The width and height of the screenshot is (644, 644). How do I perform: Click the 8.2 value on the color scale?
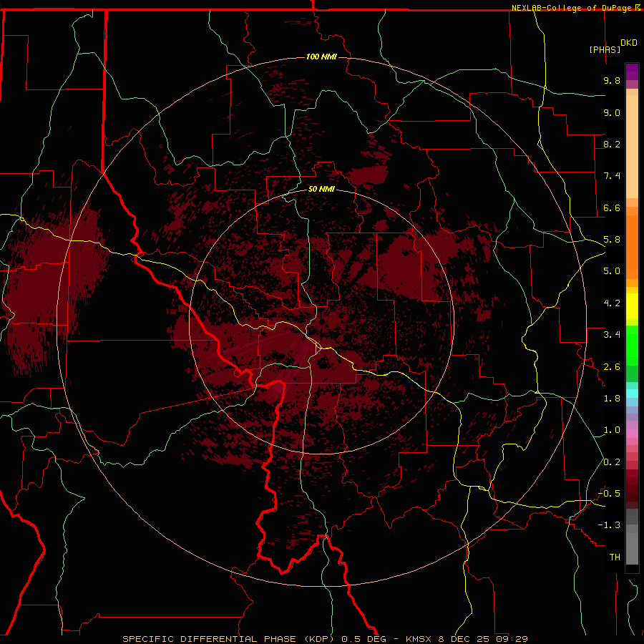click(x=612, y=144)
